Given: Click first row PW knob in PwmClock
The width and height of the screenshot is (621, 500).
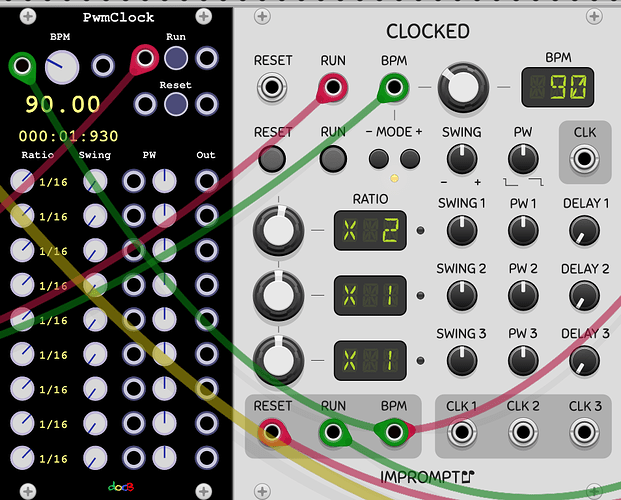Looking at the screenshot, I should coord(164,181).
